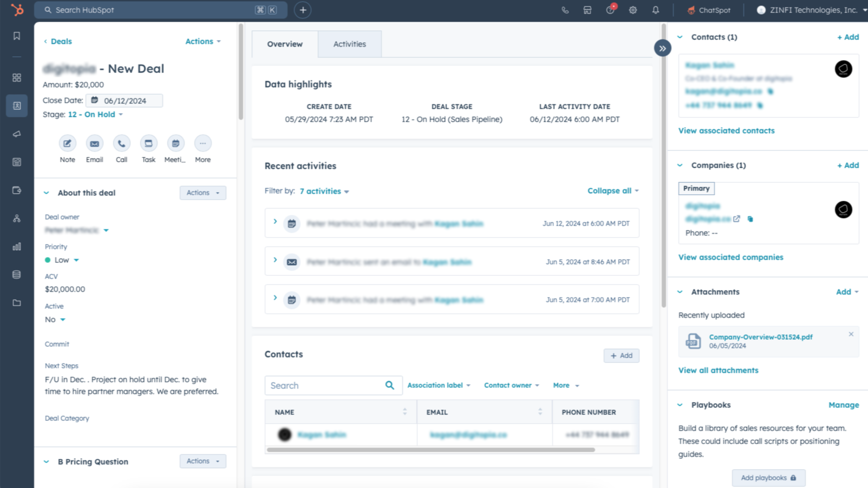Collapse the Attachments section

click(680, 292)
